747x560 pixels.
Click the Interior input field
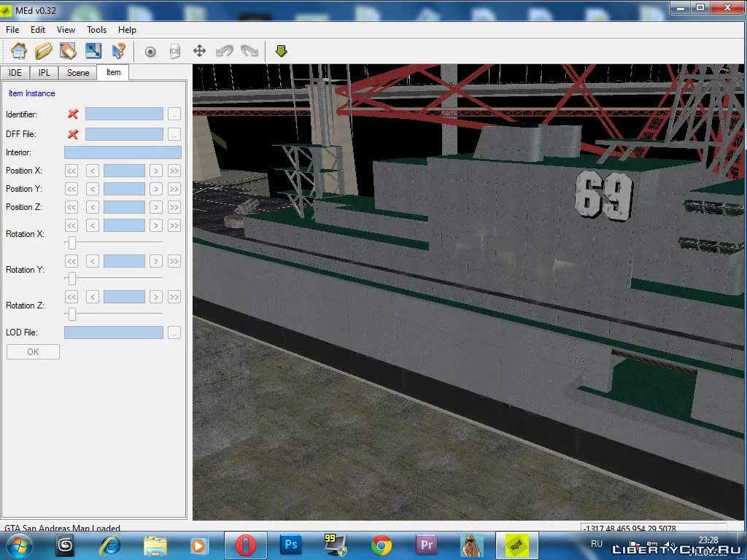(x=123, y=152)
